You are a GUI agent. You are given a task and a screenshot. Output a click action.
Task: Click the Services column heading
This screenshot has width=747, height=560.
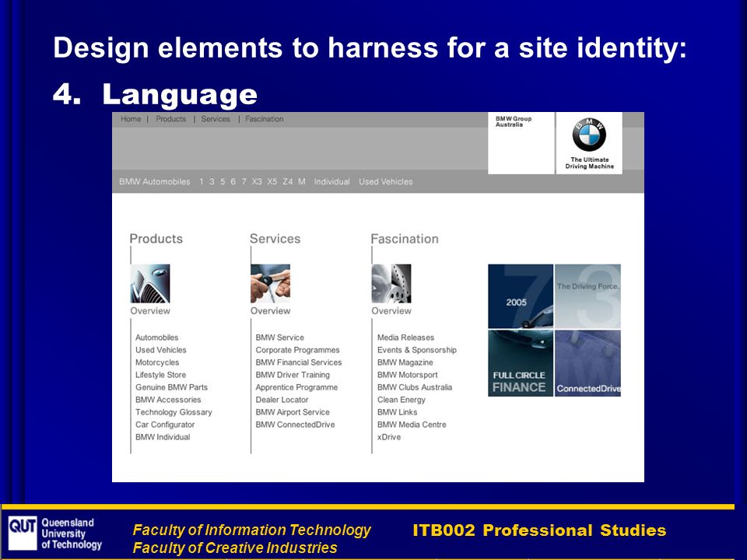tap(275, 239)
